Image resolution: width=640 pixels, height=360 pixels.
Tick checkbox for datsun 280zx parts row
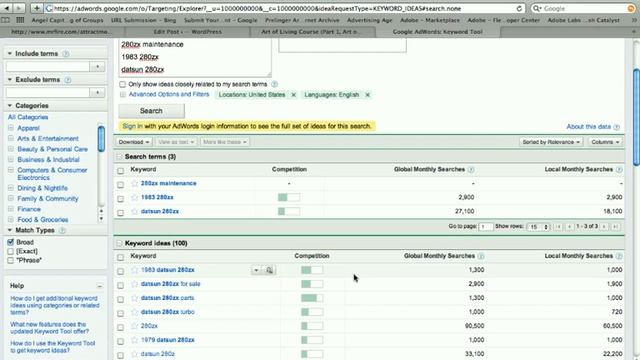120,299
